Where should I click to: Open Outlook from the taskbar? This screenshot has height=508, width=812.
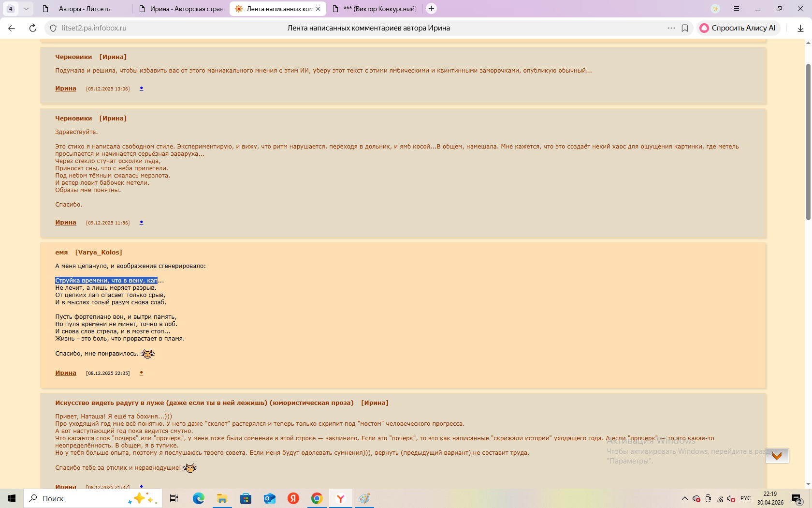(x=270, y=498)
